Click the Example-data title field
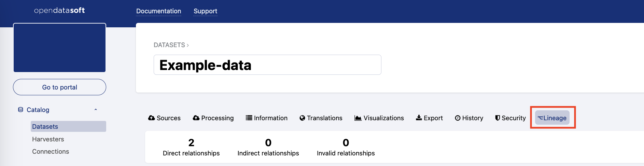Image resolution: width=644 pixels, height=166 pixels. click(267, 65)
